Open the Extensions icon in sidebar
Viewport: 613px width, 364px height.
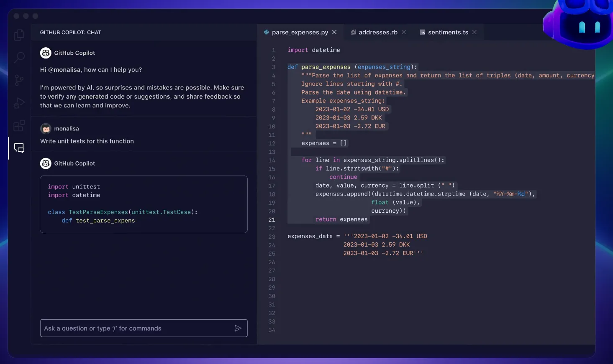coord(19,125)
